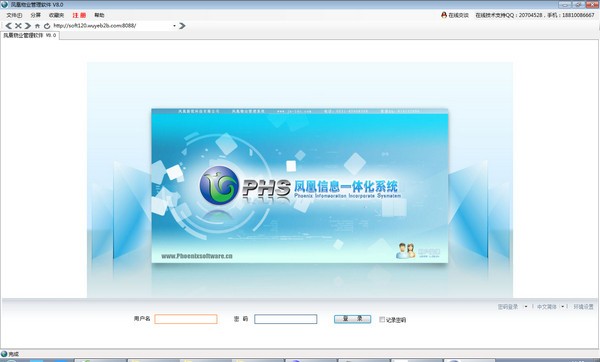Maximize or restore the application window

[x=578, y=5]
